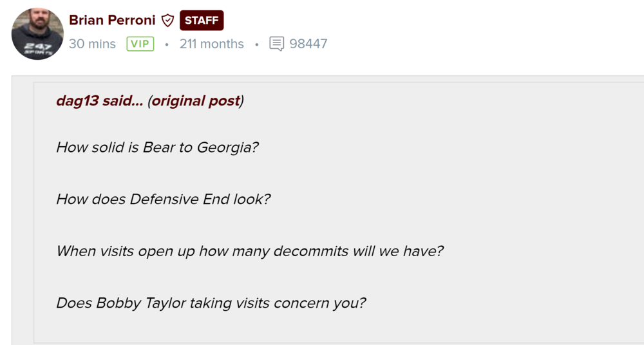Click the phrase "Defensive End" in the quote
This screenshot has width=644, height=345.
tap(171, 199)
